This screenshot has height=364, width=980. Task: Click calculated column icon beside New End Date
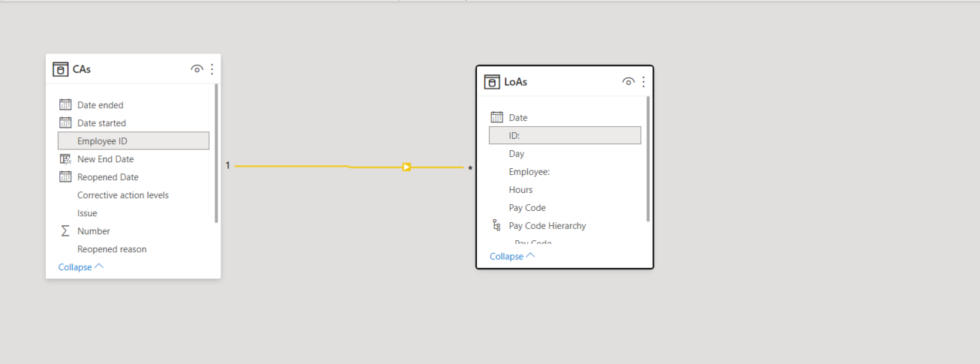(x=65, y=159)
